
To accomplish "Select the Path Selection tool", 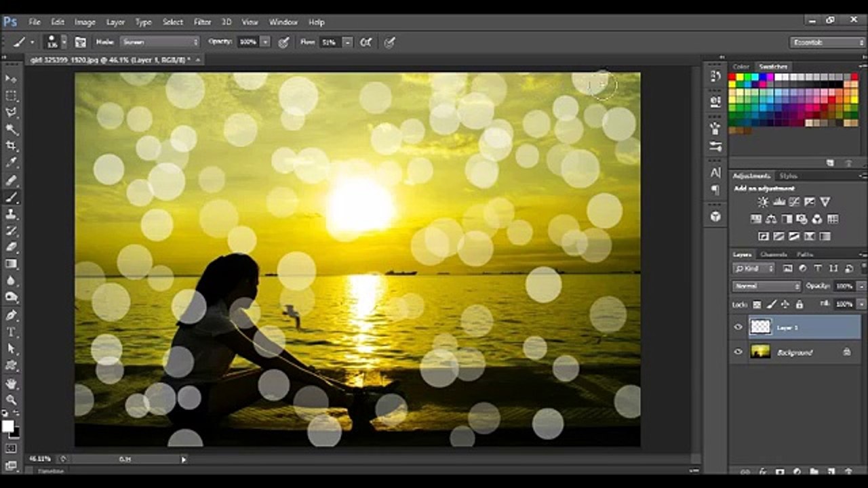I will pos(12,348).
